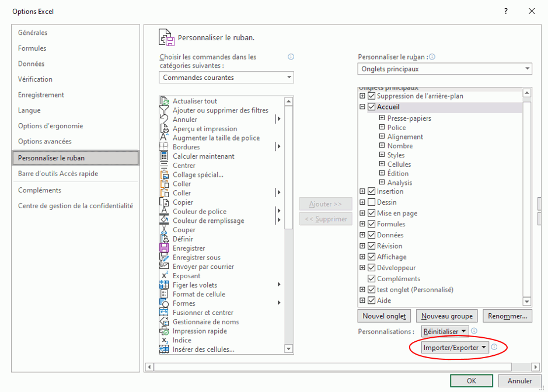The height and width of the screenshot is (392, 548).
Task: Click the dialog help question mark button
Action: [506, 11]
